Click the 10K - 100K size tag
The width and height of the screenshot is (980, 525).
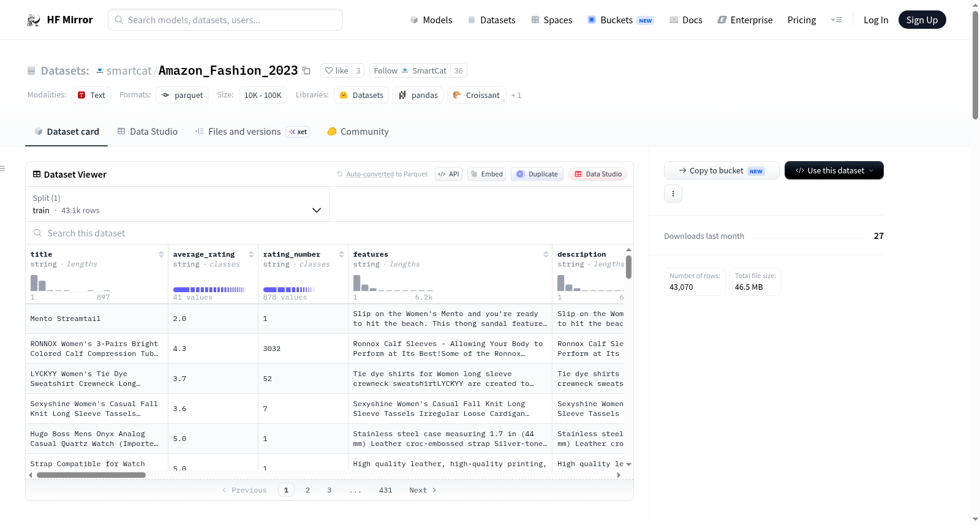263,95
